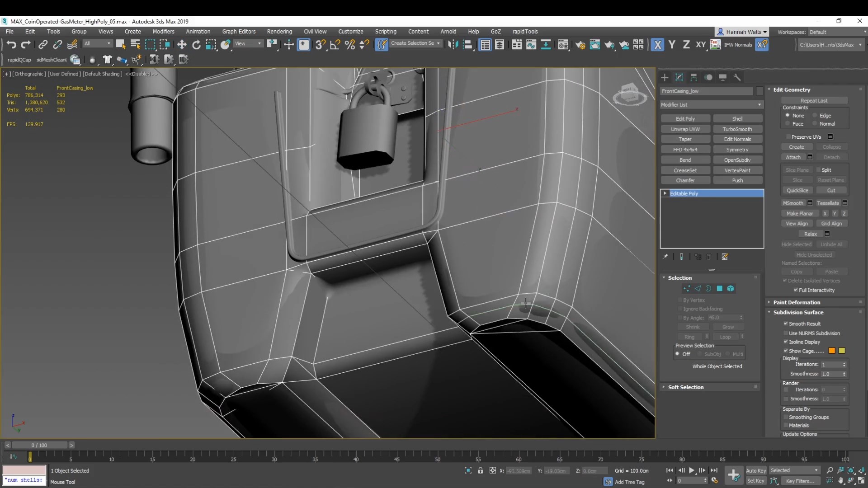Enable the Preserve UVs checkbox

[788, 137]
